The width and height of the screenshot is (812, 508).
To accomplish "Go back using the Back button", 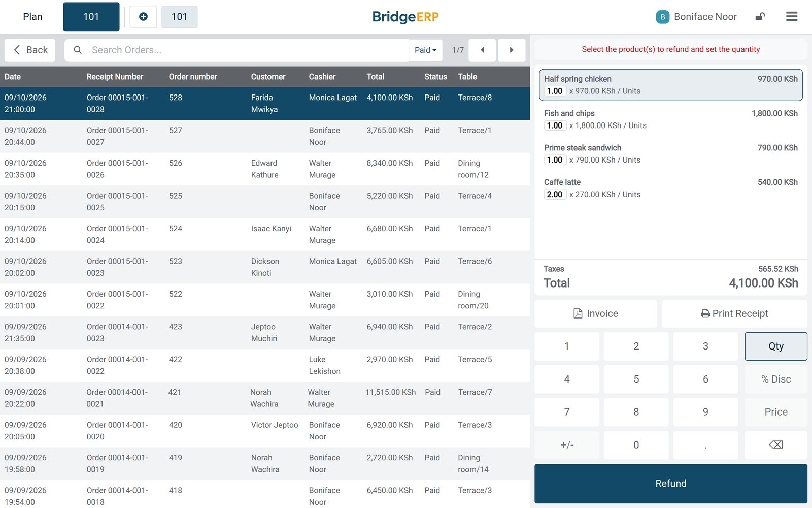I will click(x=30, y=50).
